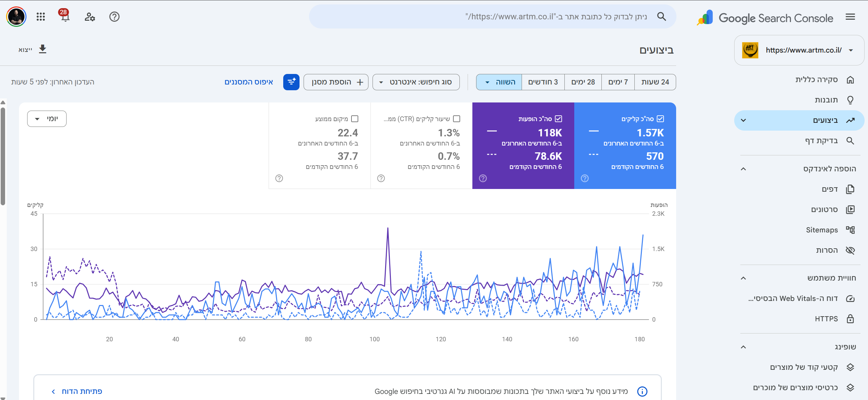Click the pages icon for דפים

pyautogui.click(x=850, y=189)
